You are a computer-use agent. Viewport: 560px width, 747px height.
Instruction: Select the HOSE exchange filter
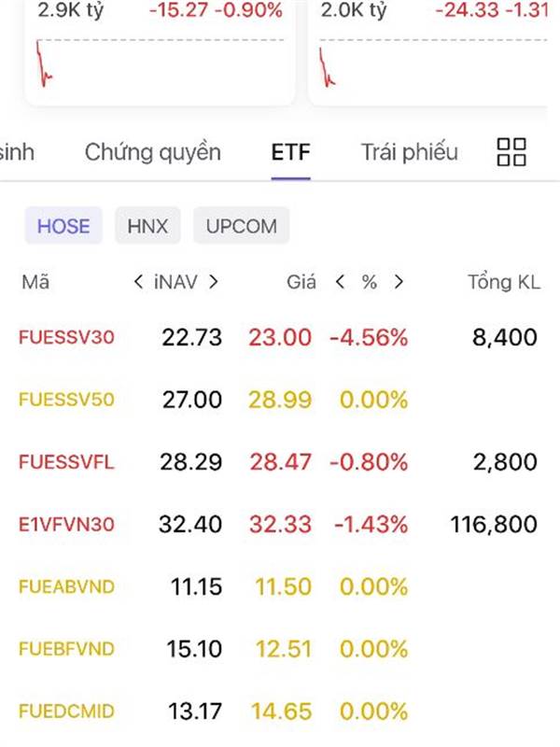[x=63, y=226]
